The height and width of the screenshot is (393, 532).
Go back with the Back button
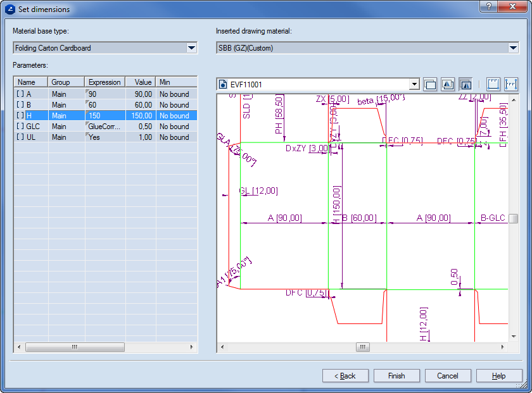click(345, 376)
